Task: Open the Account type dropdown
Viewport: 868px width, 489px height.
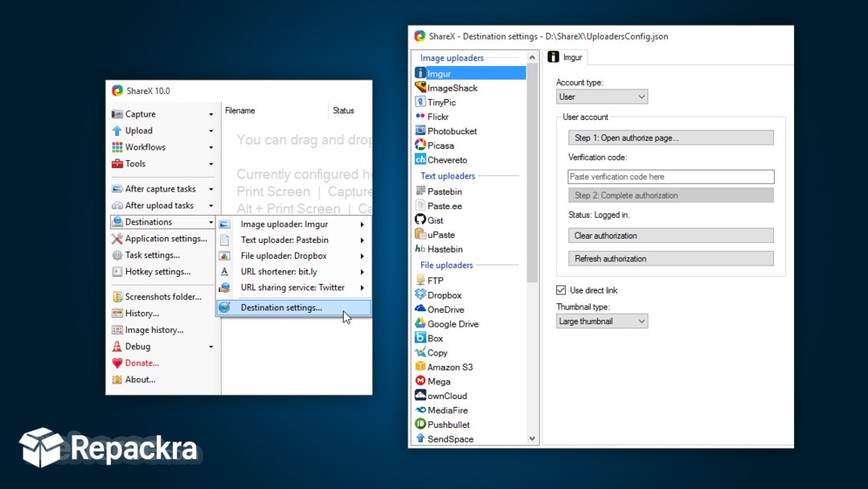Action: click(x=602, y=97)
